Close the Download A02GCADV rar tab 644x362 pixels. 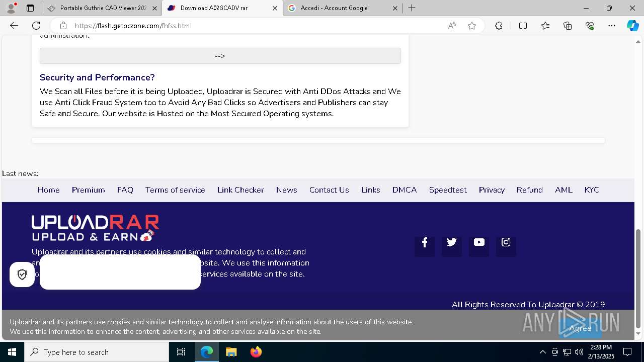click(x=275, y=8)
